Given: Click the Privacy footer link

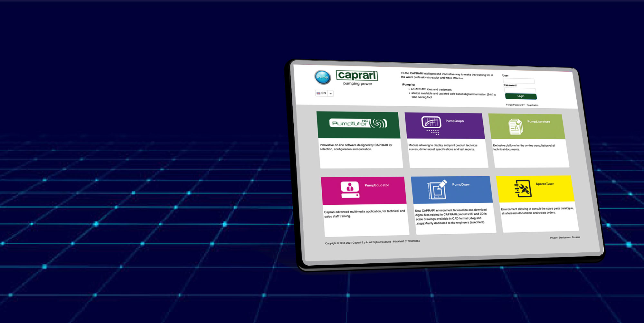Looking at the screenshot, I should click(x=554, y=238).
